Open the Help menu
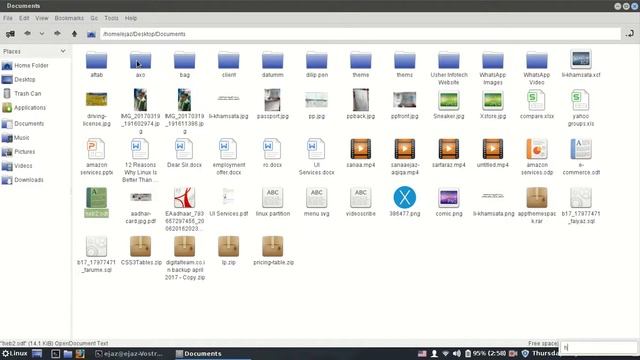The image size is (640, 360). click(131, 18)
